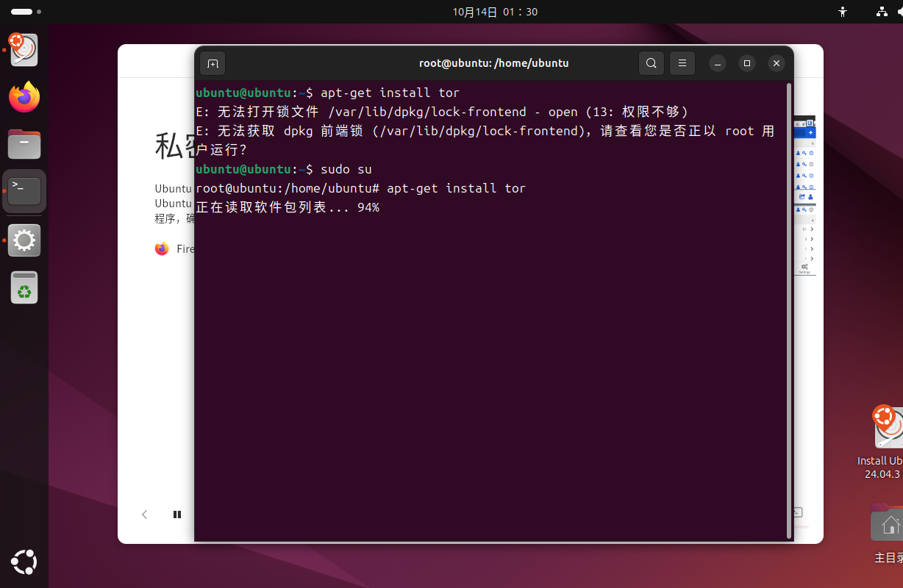Minimize the terminal window
903x588 pixels.
coord(718,63)
